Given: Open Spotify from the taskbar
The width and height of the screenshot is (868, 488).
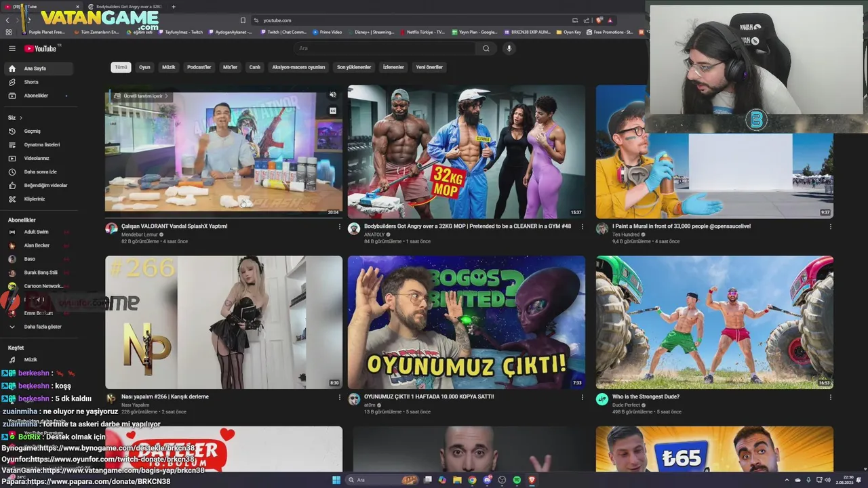Looking at the screenshot, I should [517, 480].
